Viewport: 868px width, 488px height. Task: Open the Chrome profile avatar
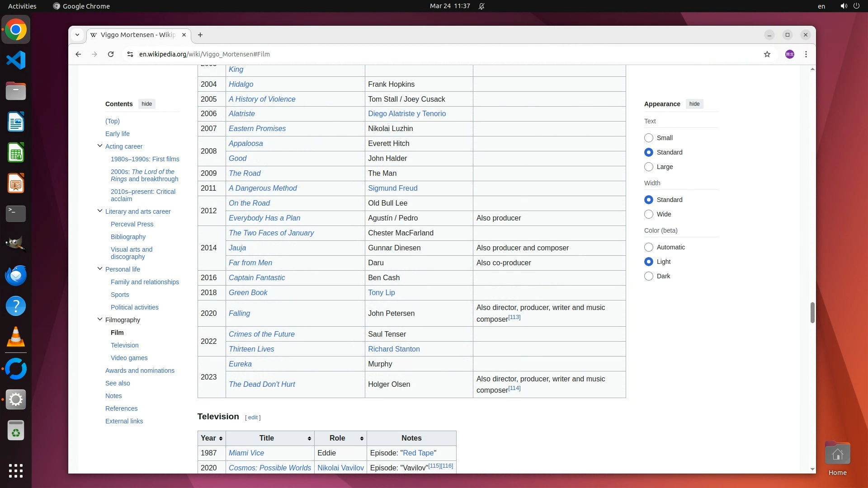(790, 54)
